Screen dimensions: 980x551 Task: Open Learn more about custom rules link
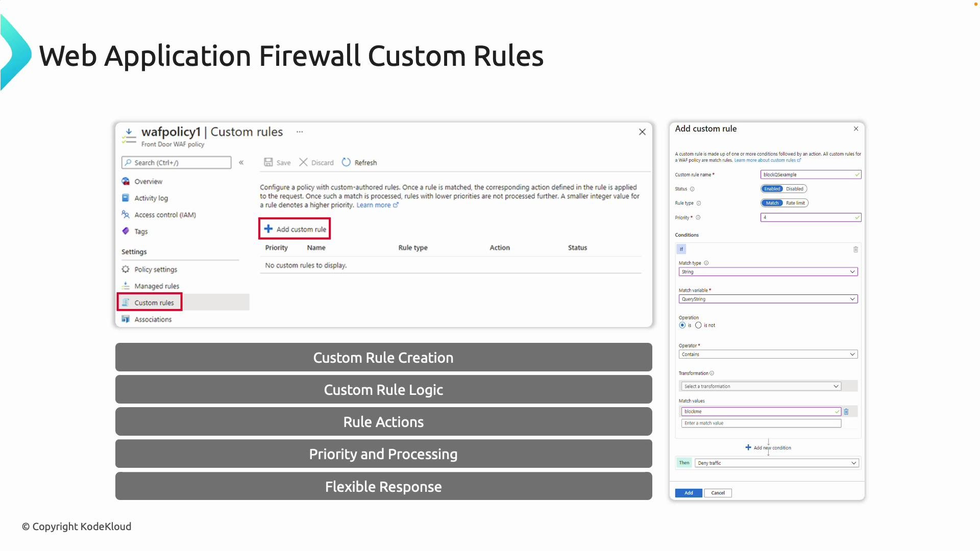pyautogui.click(x=768, y=160)
